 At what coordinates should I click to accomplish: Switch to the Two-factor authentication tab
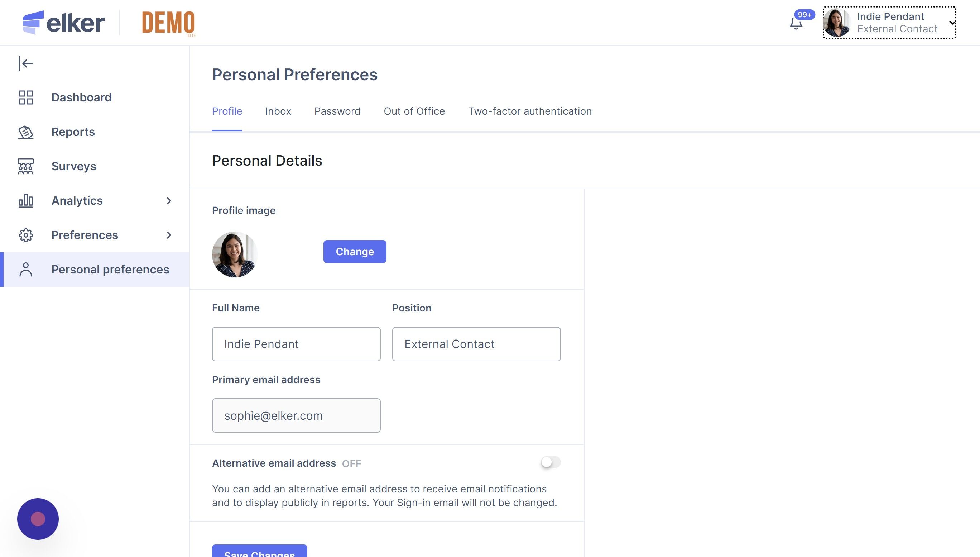tap(530, 111)
